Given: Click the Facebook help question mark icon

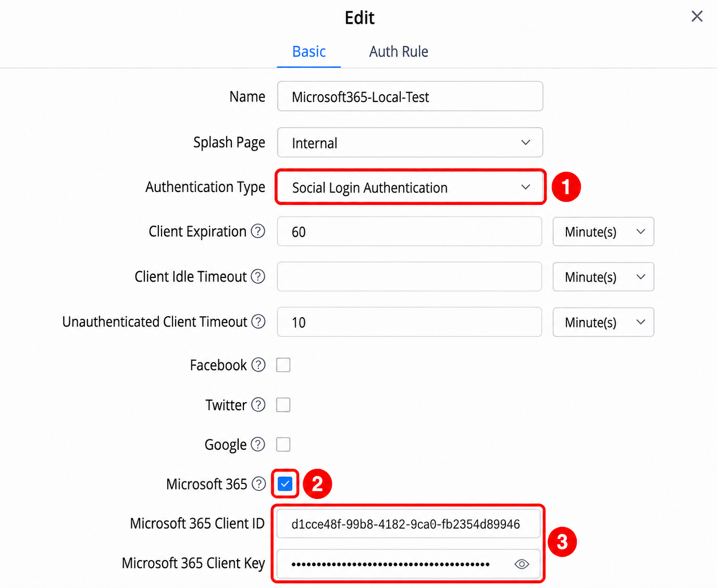Looking at the screenshot, I should [x=258, y=365].
